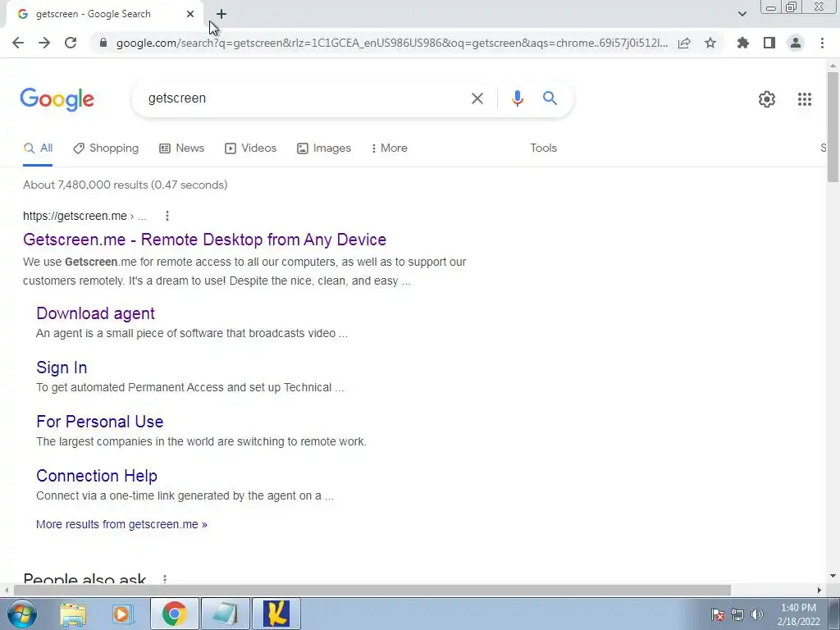Go forward with the browser forward arrow
The width and height of the screenshot is (840, 630).
[44, 43]
